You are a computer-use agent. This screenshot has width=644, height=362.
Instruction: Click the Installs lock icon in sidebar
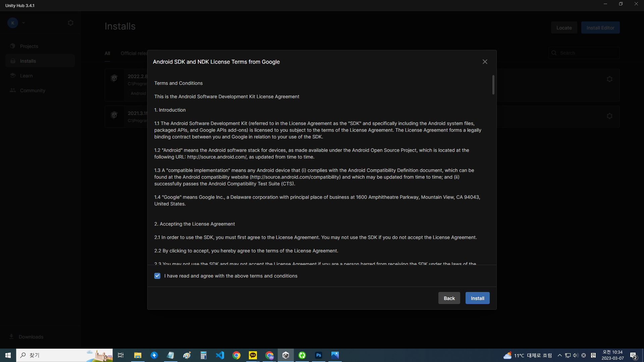[x=13, y=61]
